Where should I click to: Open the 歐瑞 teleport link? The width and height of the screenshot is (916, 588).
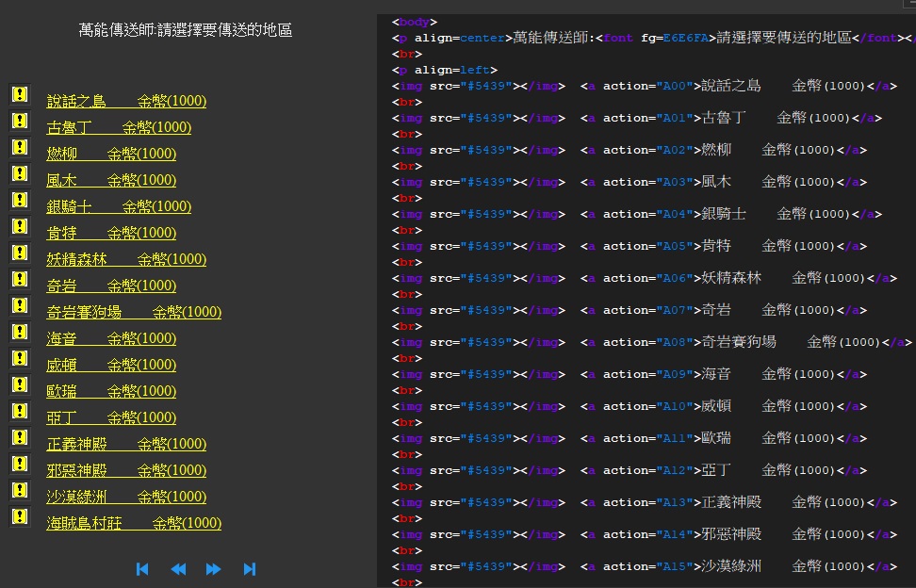111,391
